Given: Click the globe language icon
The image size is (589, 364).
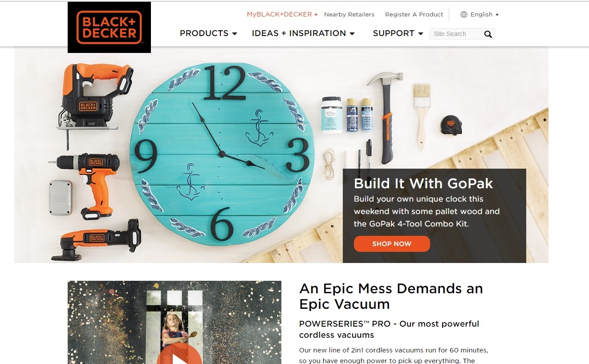Looking at the screenshot, I should click(464, 15).
